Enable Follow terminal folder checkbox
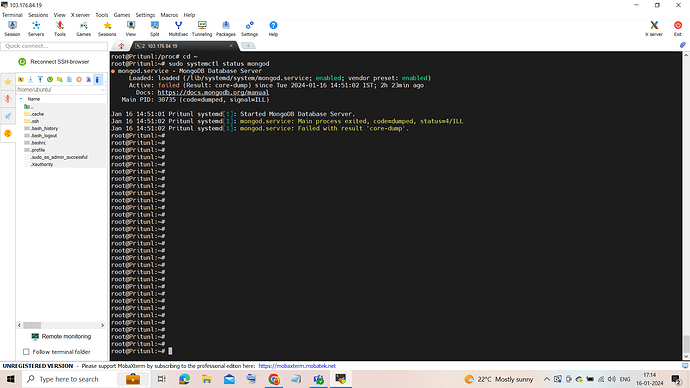The width and height of the screenshot is (690, 388). click(x=26, y=352)
